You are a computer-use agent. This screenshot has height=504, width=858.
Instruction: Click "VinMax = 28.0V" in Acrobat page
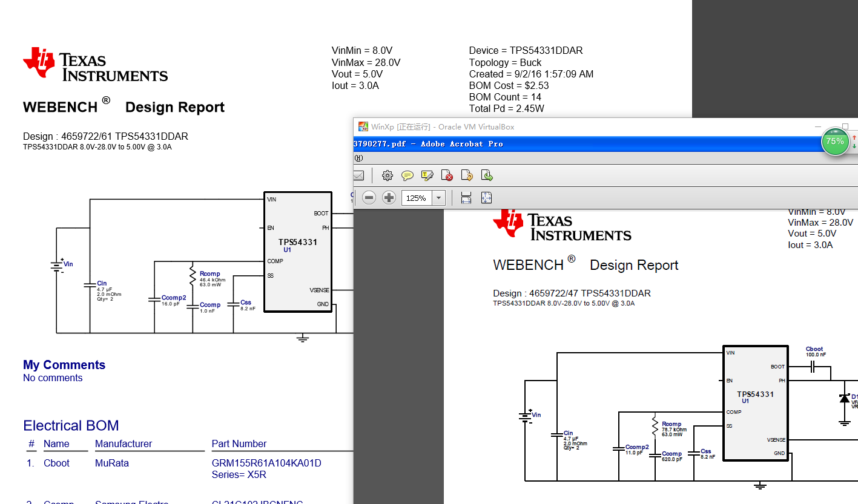pyautogui.click(x=820, y=223)
